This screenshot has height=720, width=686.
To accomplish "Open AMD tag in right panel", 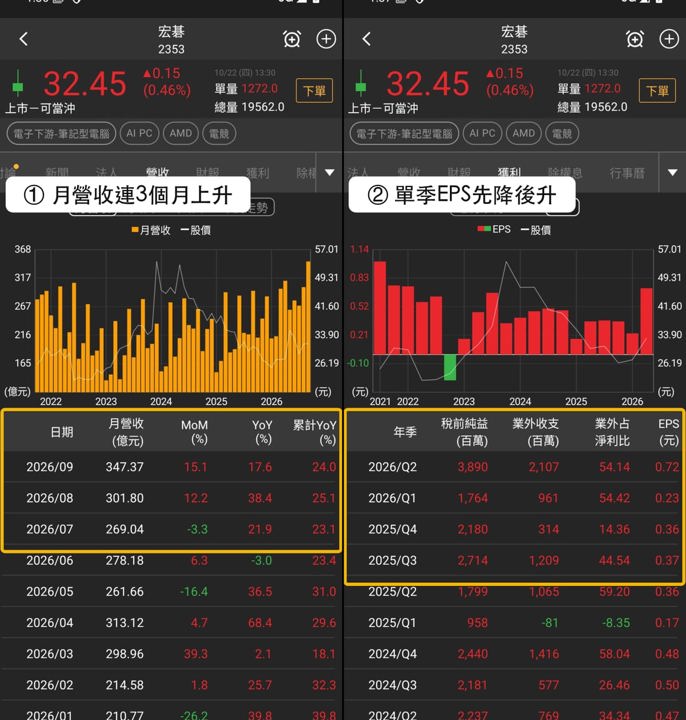I will click(x=523, y=134).
